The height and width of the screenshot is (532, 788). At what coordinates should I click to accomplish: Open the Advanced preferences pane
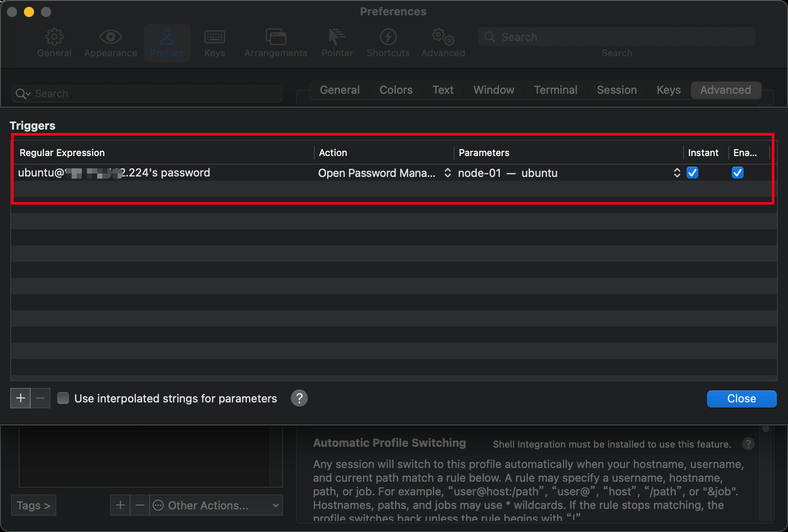point(443,43)
